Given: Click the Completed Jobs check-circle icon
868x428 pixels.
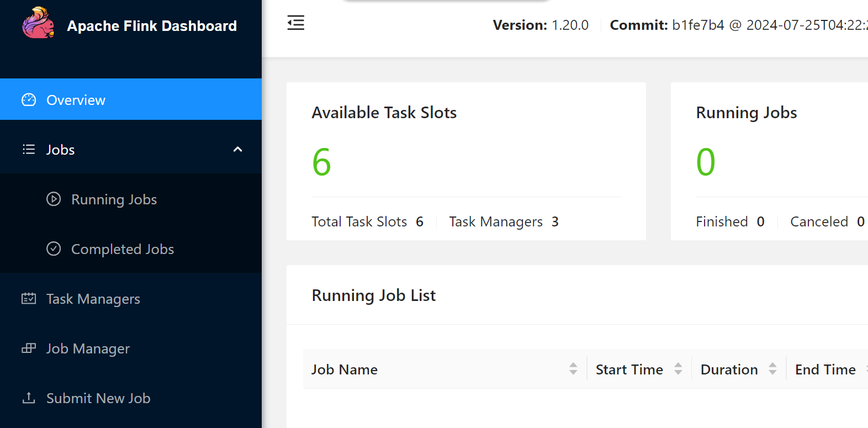Looking at the screenshot, I should coord(54,249).
